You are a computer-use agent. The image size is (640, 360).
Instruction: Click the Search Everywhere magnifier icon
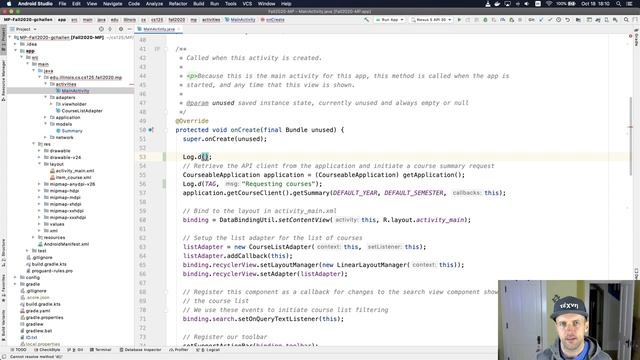(x=626, y=20)
